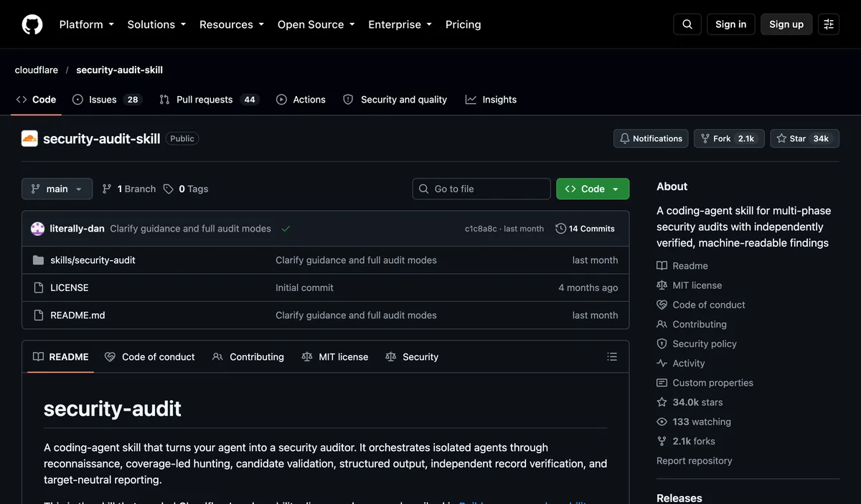Click the file icon beside LICENSE

tap(39, 287)
